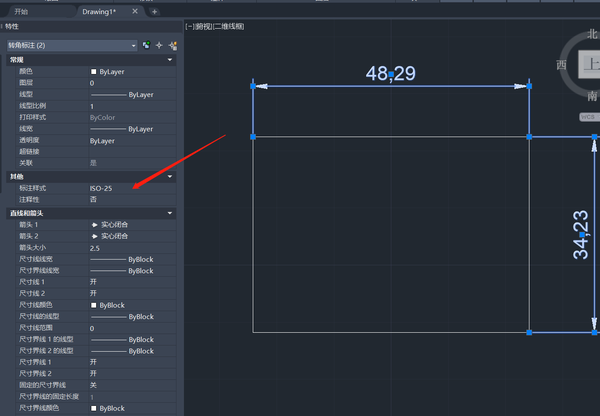
Task: Click the 尺寸线的线型 ByBlock value
Action: click(132, 316)
